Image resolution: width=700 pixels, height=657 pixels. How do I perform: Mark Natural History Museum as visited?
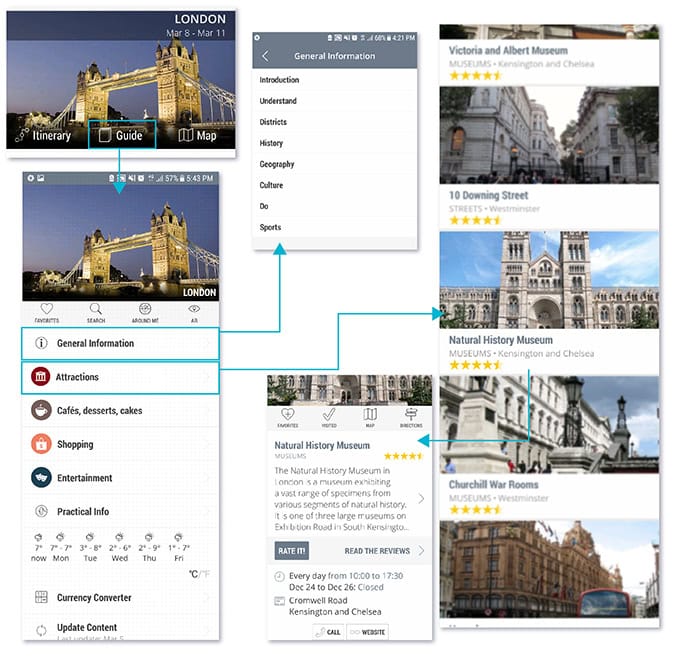point(329,418)
